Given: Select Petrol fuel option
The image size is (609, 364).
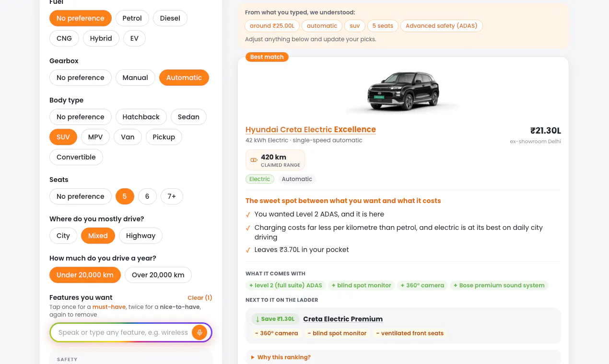Looking at the screenshot, I should tap(132, 18).
